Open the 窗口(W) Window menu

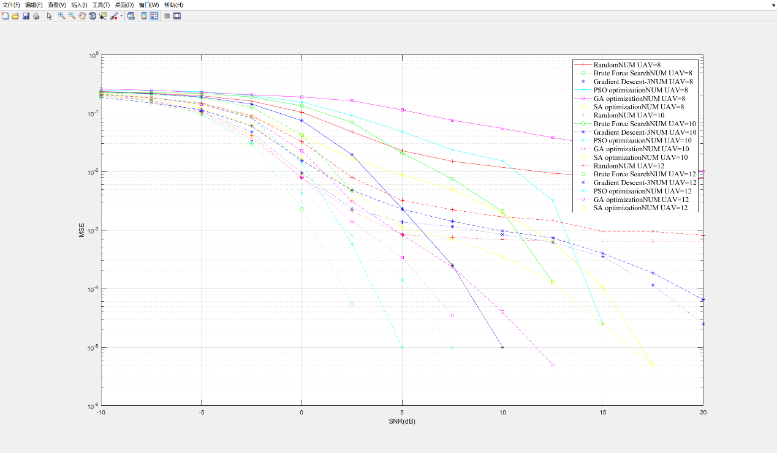pyautogui.click(x=149, y=5)
